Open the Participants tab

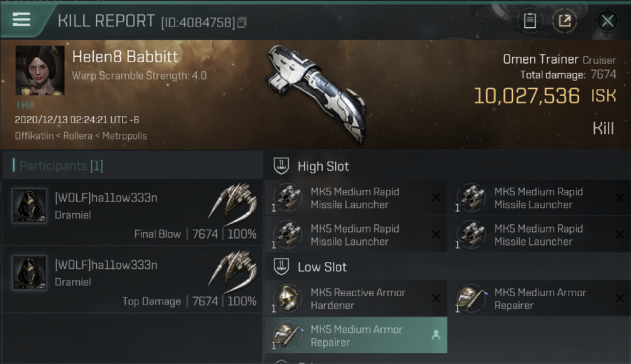click(61, 166)
